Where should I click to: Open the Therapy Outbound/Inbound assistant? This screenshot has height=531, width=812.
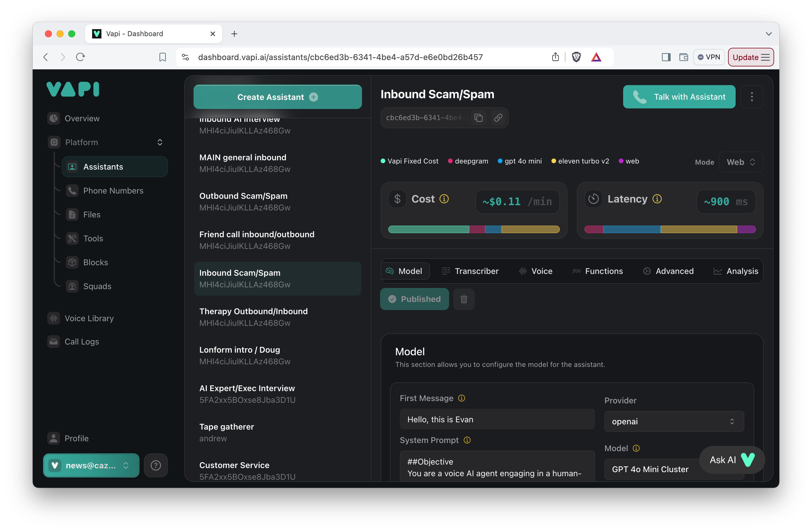point(277,317)
